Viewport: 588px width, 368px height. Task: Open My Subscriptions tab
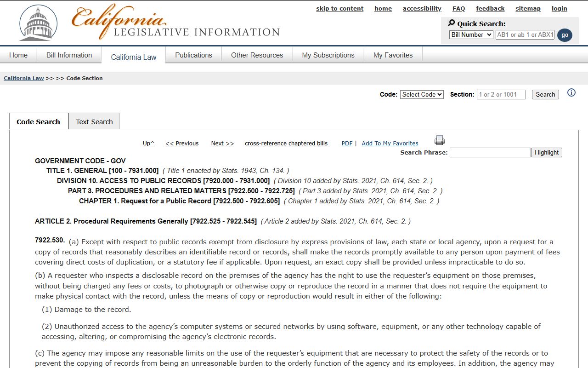point(328,55)
